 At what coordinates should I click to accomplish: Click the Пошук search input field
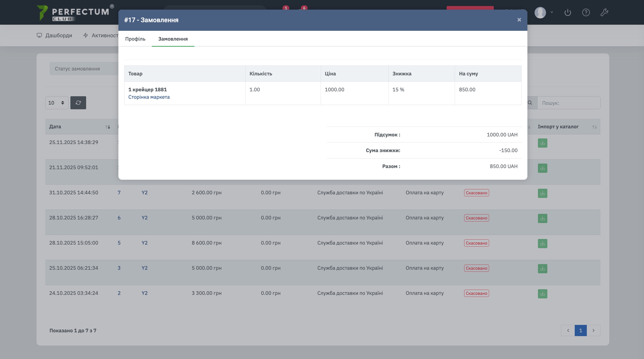(x=568, y=103)
